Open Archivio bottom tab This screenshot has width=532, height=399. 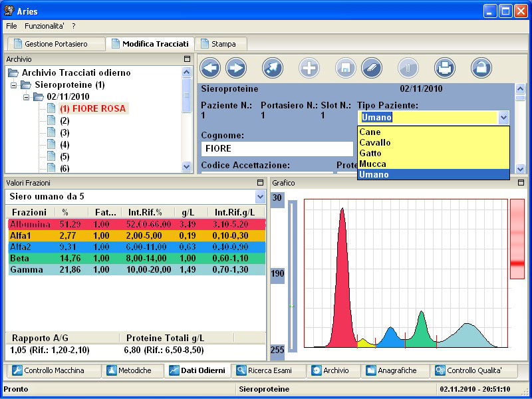[334, 370]
